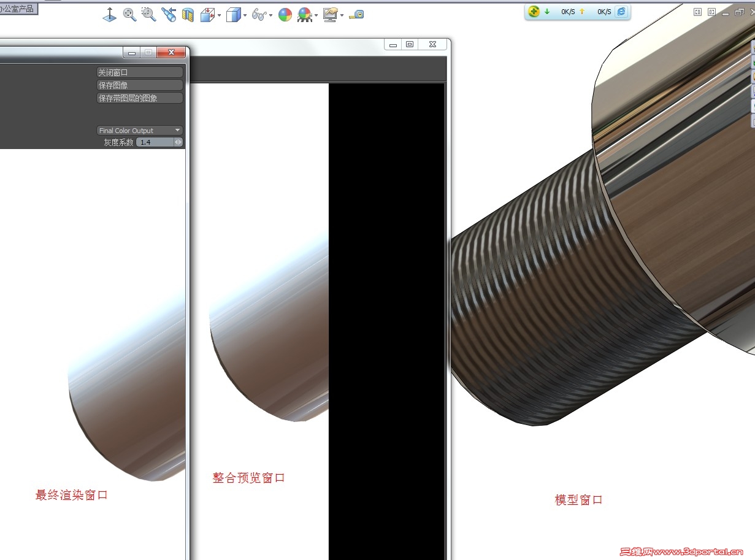The height and width of the screenshot is (560, 755).
Task: Maximize the final render window
Action: (x=148, y=53)
